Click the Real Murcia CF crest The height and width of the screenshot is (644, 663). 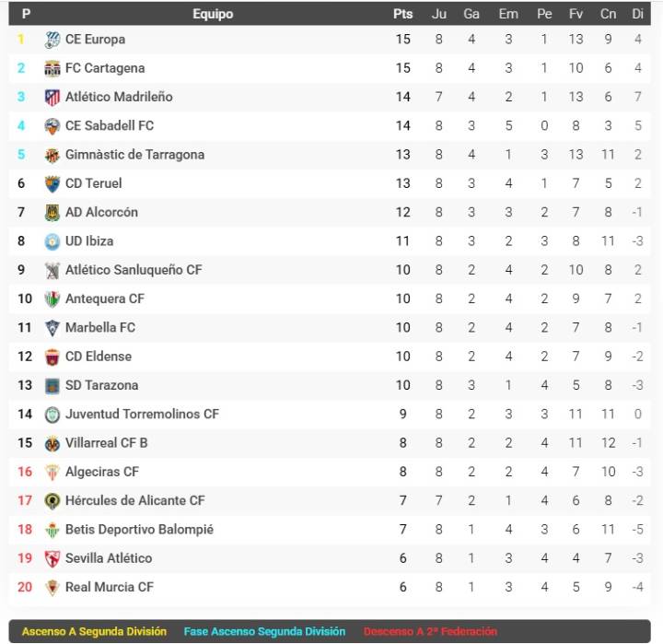click(52, 587)
